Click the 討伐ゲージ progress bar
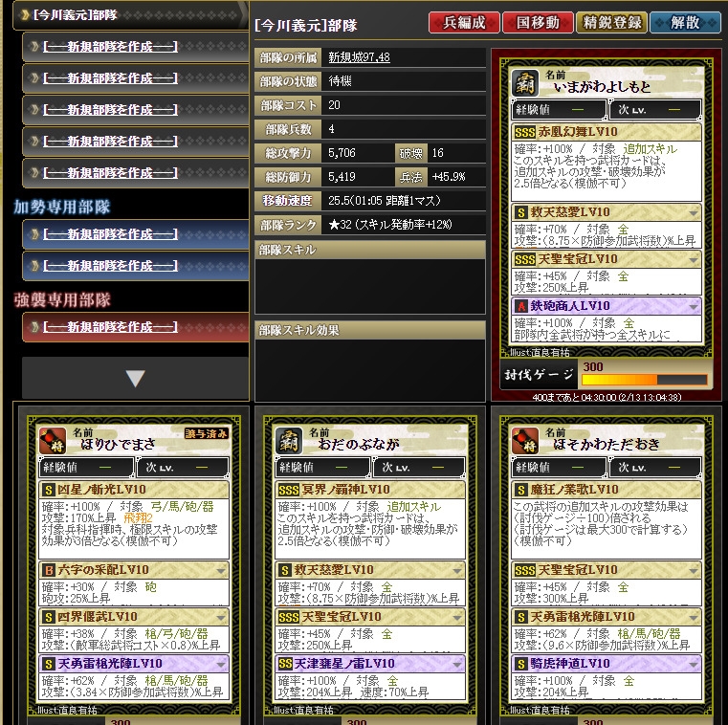 645,380
